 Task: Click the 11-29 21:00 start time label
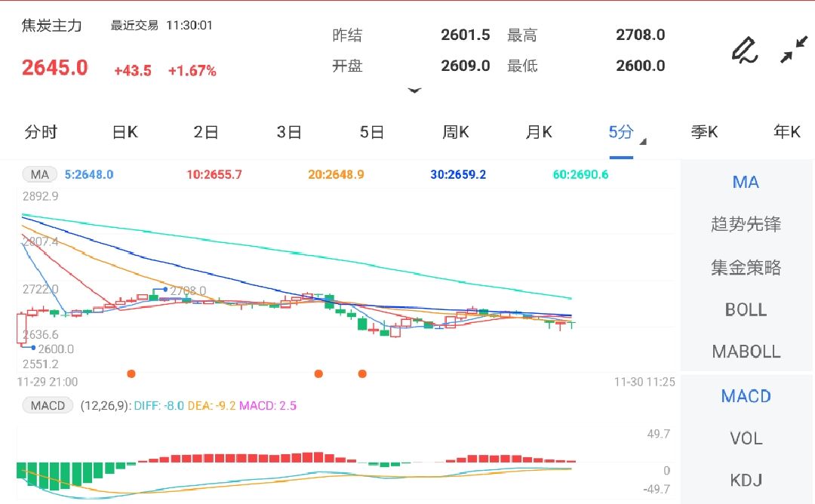(x=48, y=383)
